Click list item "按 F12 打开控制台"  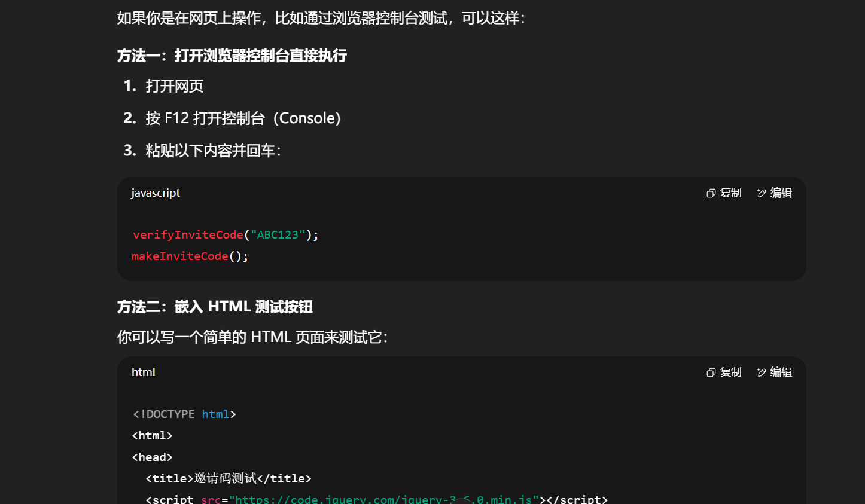click(243, 118)
